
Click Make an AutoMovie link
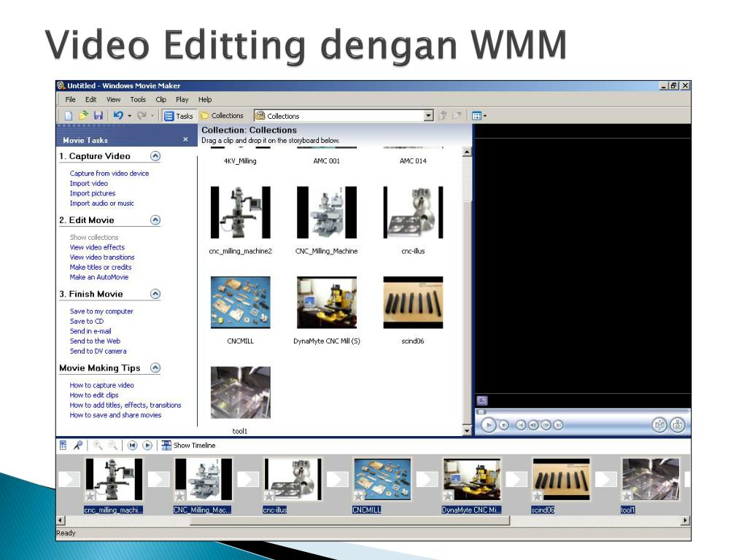point(99,277)
